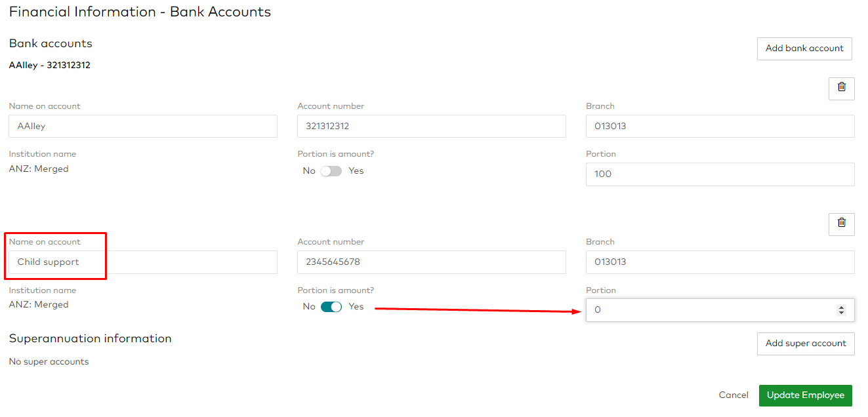Click the Add bank account button
The width and height of the screenshot is (868, 417).
click(804, 49)
